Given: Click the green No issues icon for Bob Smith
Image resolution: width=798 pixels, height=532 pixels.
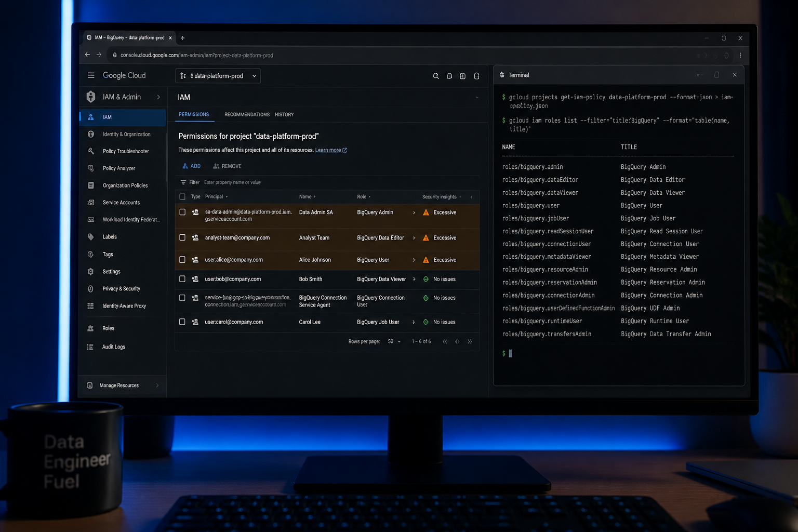Looking at the screenshot, I should click(426, 280).
